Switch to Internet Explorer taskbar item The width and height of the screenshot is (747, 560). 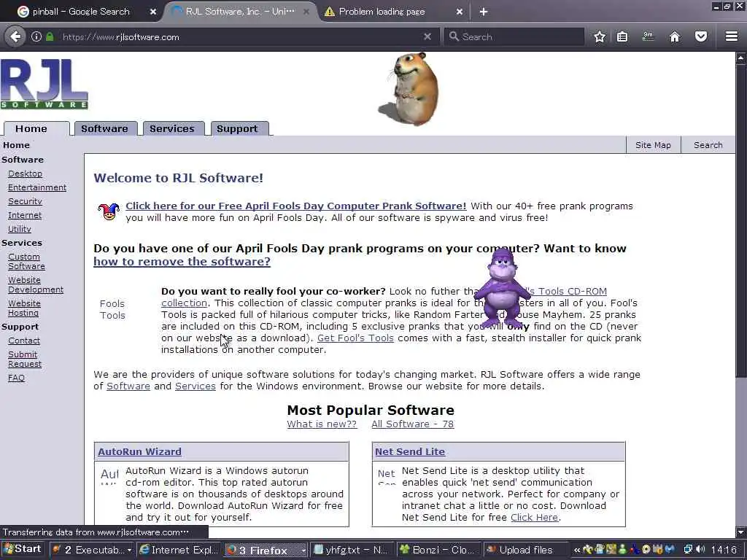(179, 550)
